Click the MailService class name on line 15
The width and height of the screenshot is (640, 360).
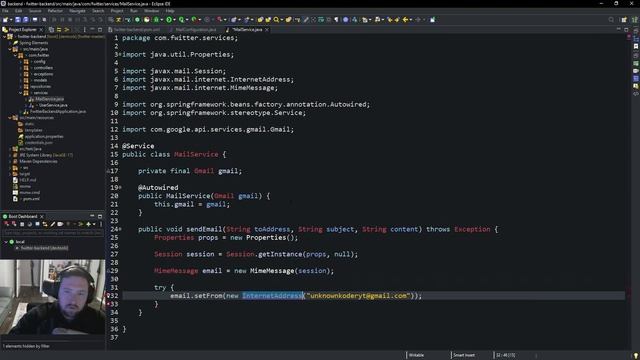[x=196, y=154]
